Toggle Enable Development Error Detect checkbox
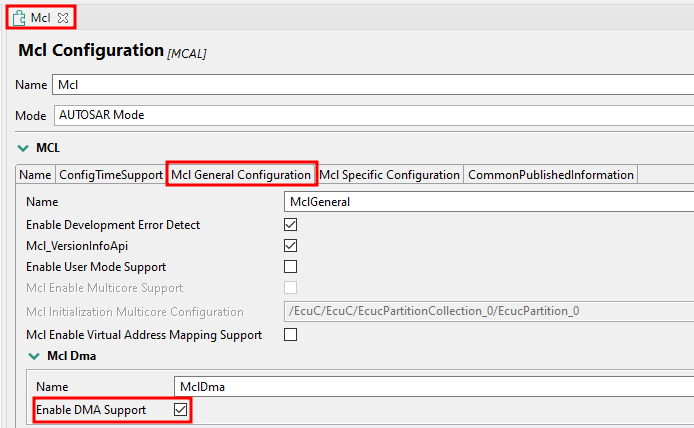694x428 pixels. coord(291,224)
